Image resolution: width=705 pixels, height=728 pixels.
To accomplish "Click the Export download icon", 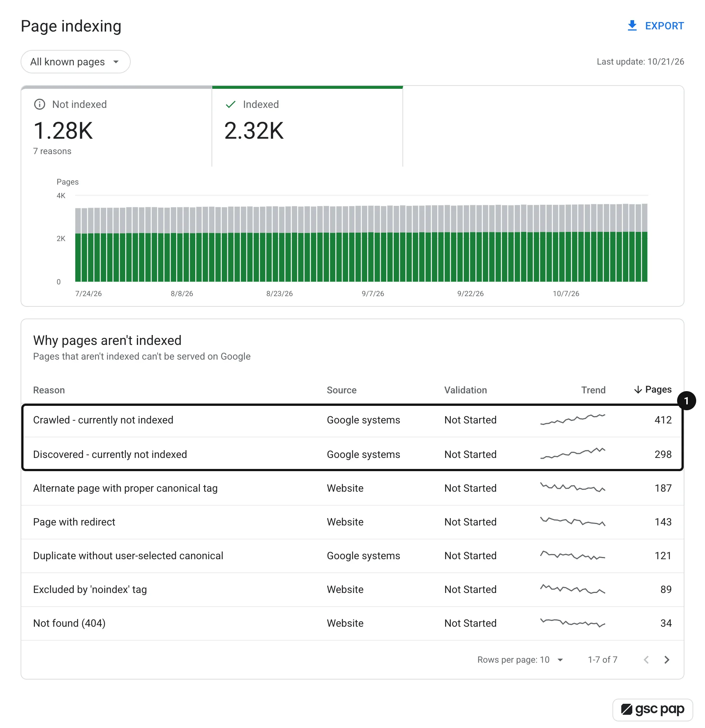I will (x=632, y=26).
